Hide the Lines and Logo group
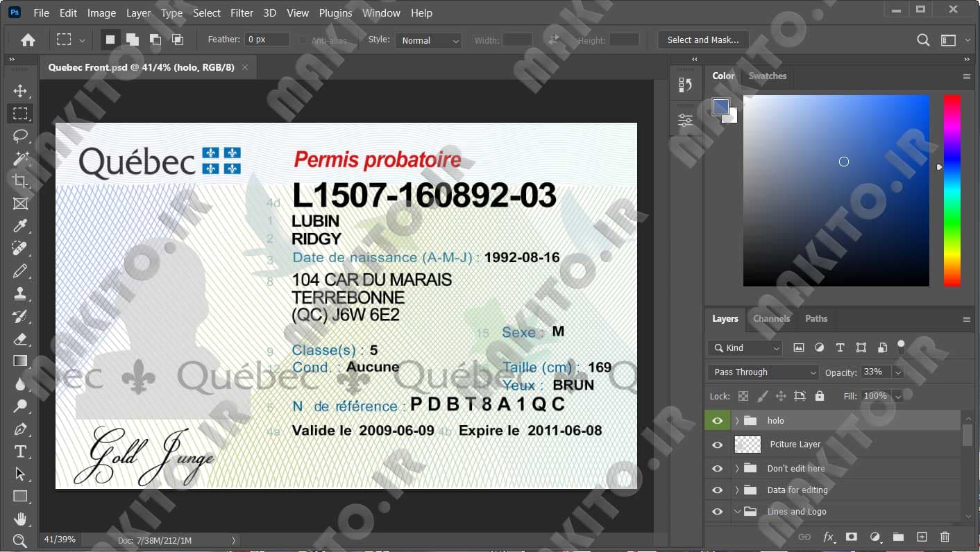 718,512
